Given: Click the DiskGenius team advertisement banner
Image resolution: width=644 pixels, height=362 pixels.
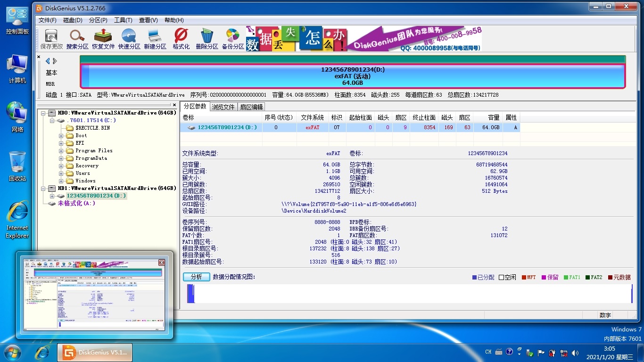Looking at the screenshot, I should tap(363, 39).
